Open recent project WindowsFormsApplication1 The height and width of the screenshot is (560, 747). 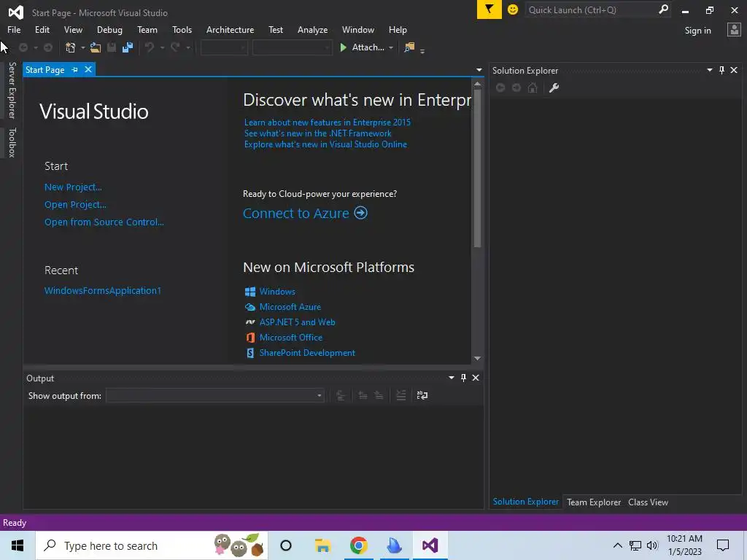pos(102,290)
